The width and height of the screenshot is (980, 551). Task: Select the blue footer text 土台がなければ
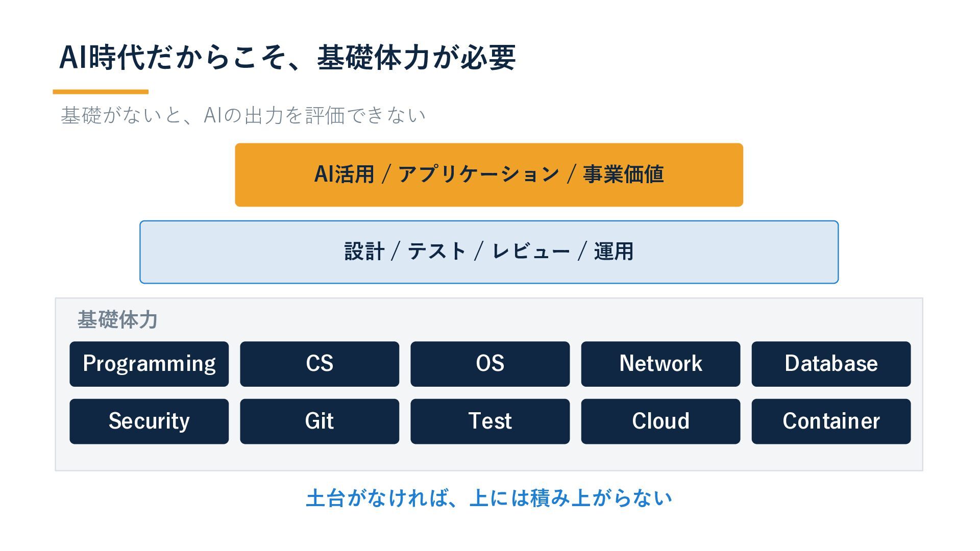[x=489, y=498]
